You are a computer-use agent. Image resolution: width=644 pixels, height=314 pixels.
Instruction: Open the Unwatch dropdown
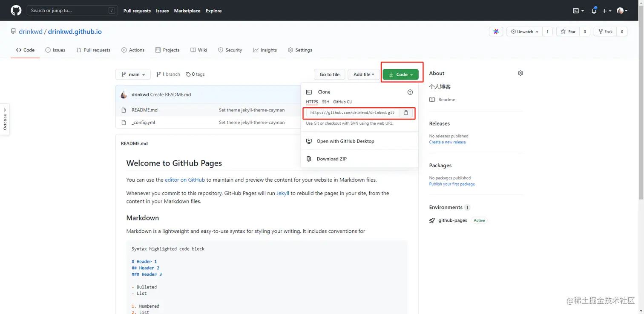[x=524, y=31]
